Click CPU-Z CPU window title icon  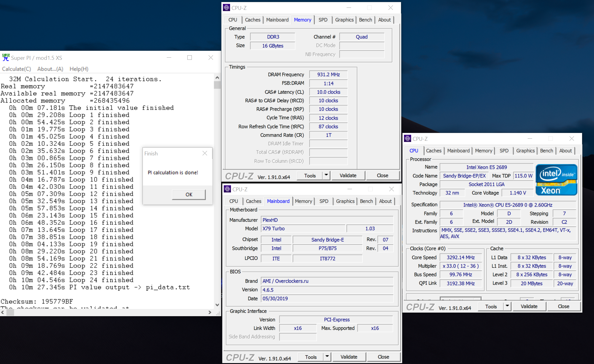[408, 138]
